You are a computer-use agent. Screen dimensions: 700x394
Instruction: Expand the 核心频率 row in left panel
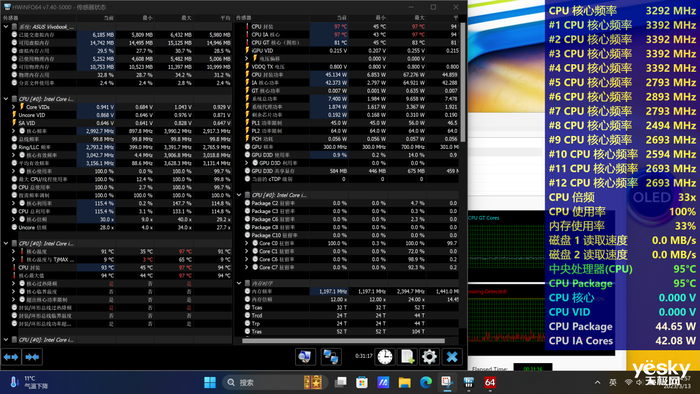[x=13, y=131]
